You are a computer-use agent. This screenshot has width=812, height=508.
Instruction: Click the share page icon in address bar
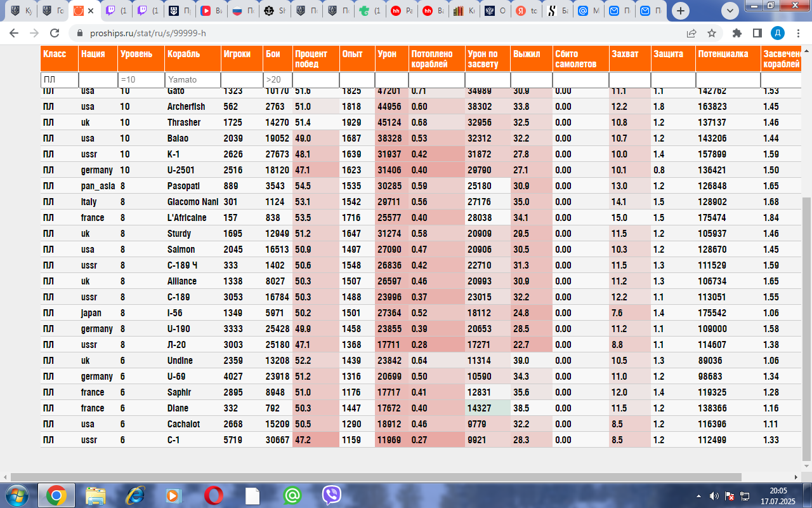pos(691,33)
